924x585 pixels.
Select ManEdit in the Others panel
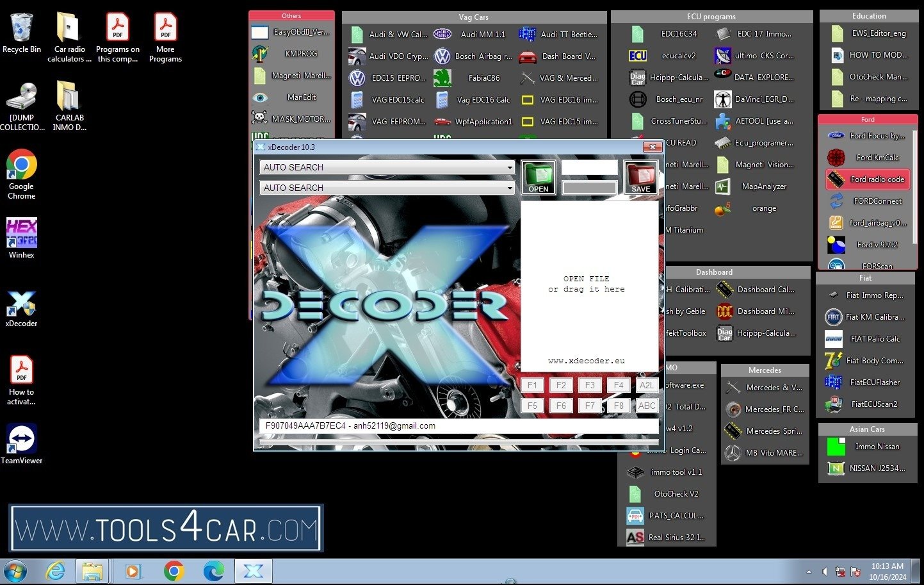292,97
